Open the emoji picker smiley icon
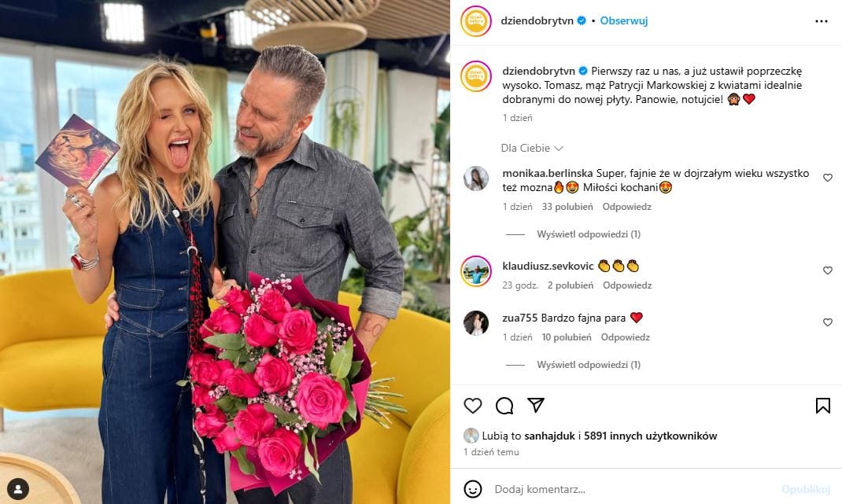Viewport: 842px width, 504px height. pos(473,489)
